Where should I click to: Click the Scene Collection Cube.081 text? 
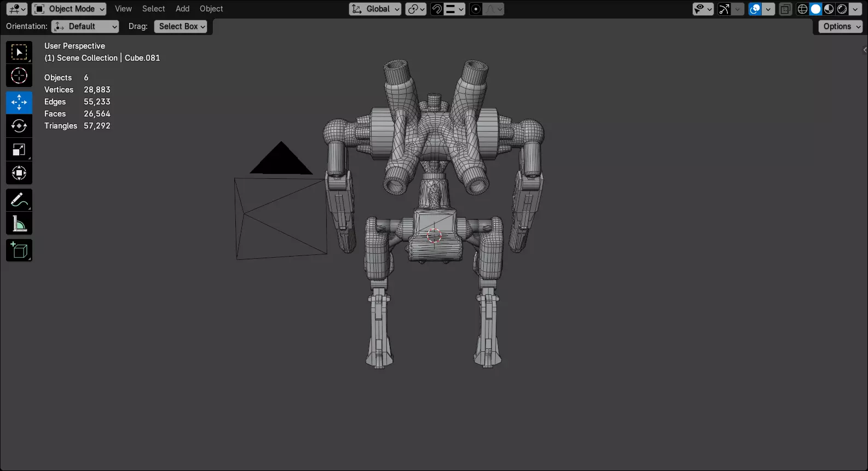[x=102, y=58]
